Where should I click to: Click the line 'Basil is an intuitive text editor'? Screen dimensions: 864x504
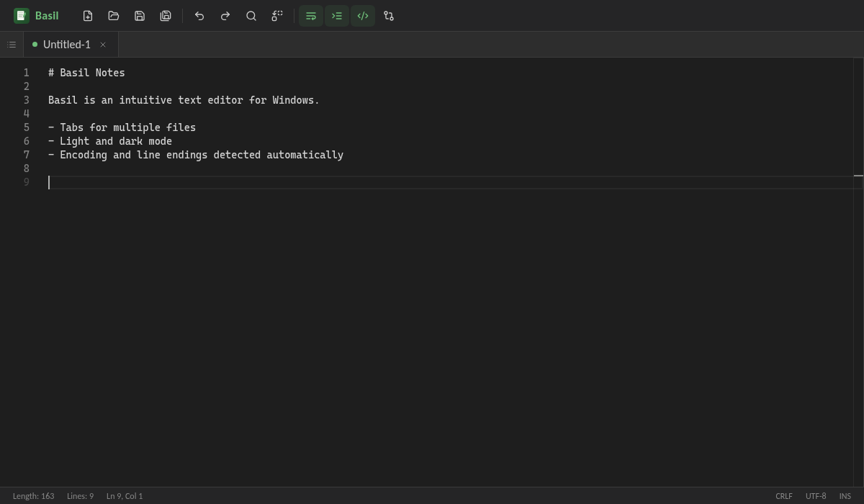184,100
